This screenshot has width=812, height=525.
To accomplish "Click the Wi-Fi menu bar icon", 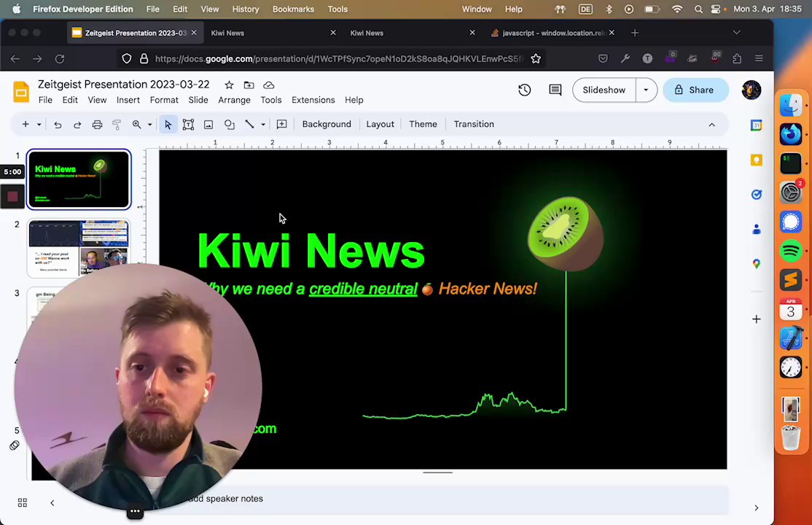I will (x=677, y=9).
